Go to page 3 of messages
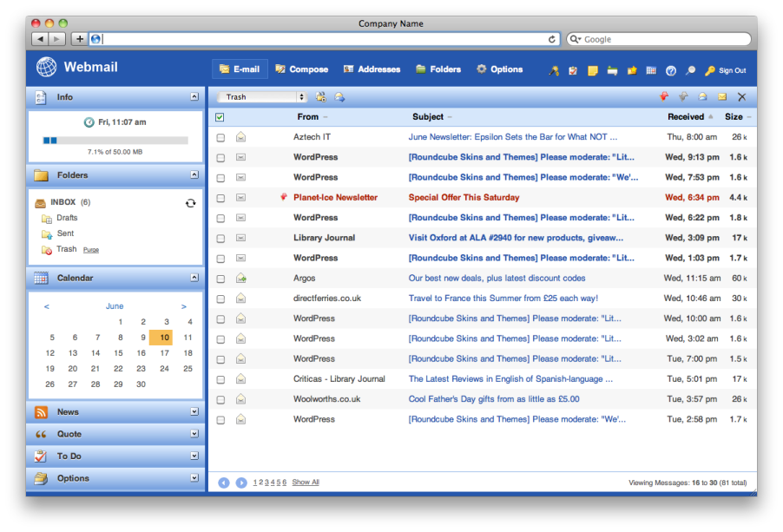 (x=266, y=482)
